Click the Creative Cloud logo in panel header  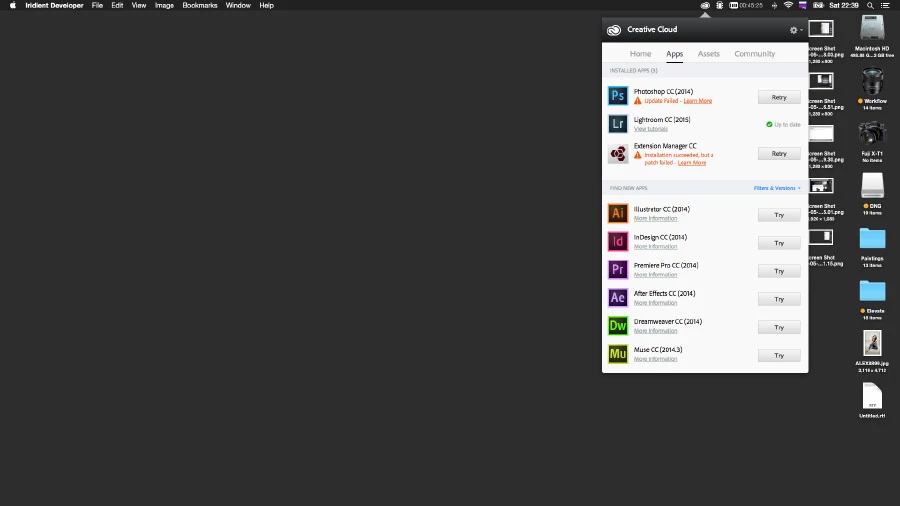coord(614,30)
